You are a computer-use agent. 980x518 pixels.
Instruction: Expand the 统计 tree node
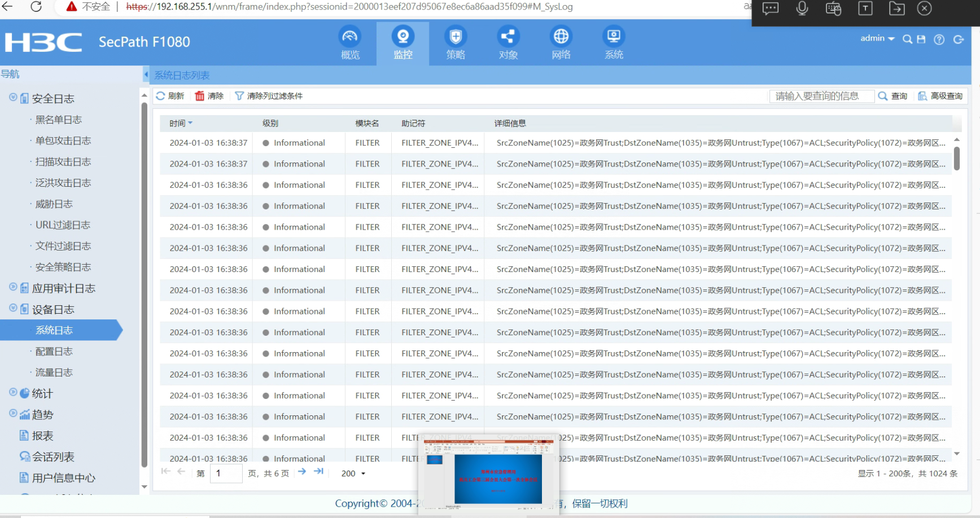13,393
